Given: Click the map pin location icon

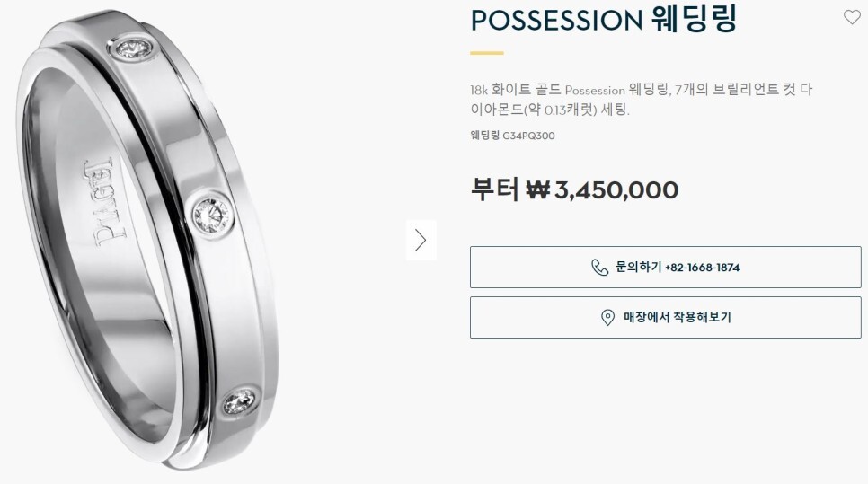Looking at the screenshot, I should 607,318.
